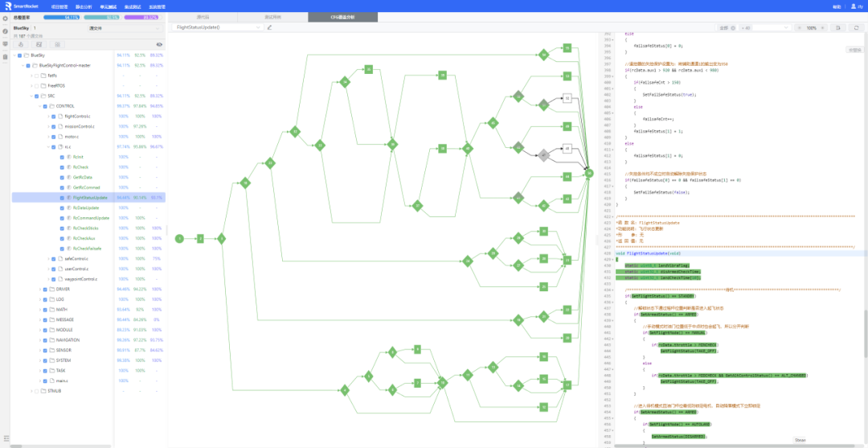
Task: Toggle the eye visibility icon above file tree
Action: [159, 45]
